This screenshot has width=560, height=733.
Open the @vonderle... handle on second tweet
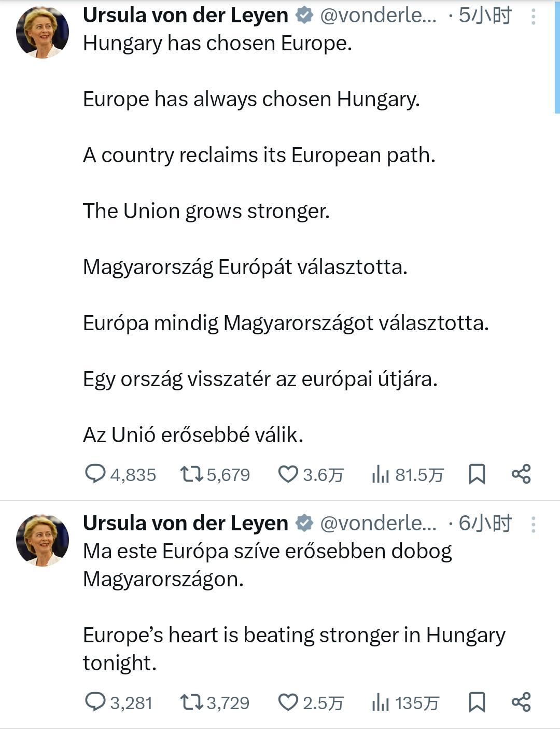378,524
